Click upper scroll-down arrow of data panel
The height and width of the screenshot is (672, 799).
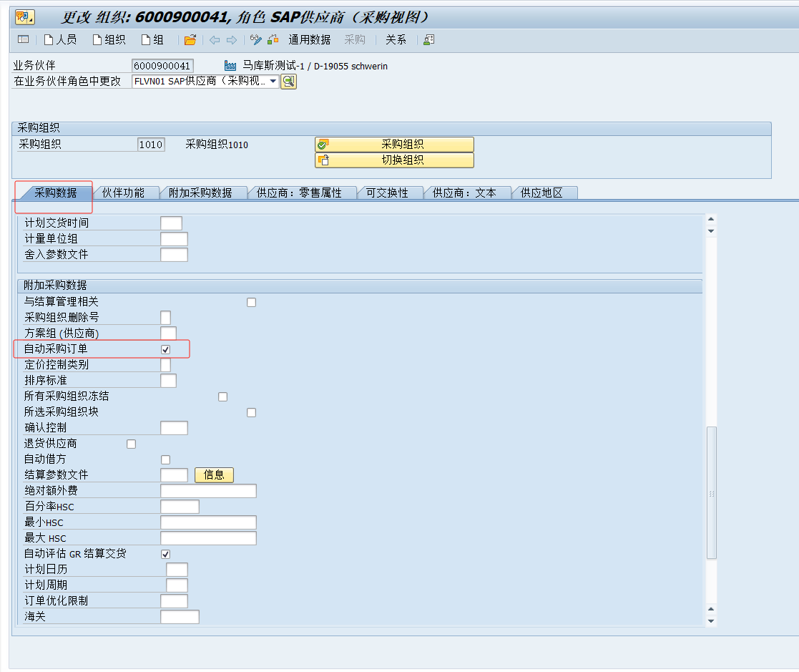pyautogui.click(x=711, y=231)
